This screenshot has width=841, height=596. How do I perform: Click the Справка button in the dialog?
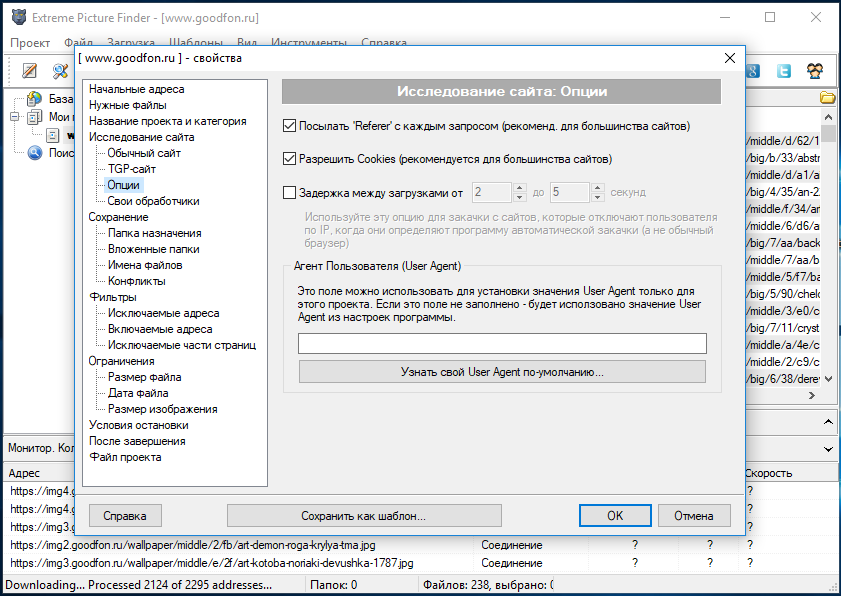coord(125,516)
